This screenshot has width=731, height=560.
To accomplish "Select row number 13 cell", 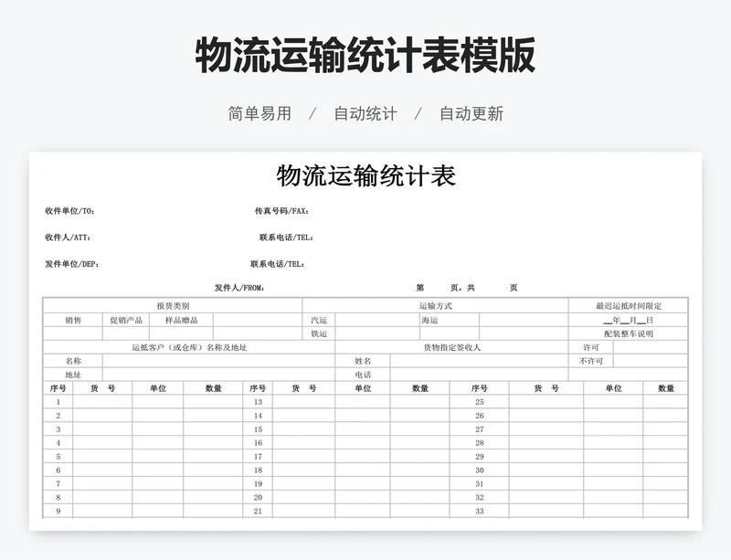I will 258,402.
